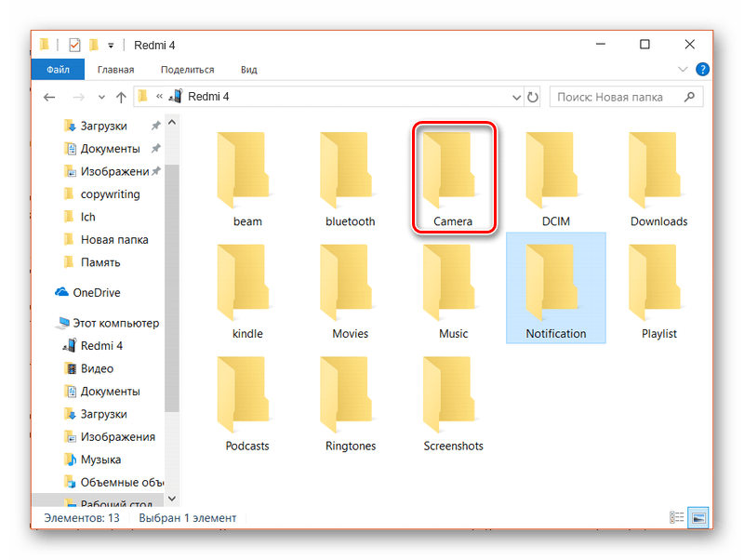This screenshot has width=744, height=560.
Task: Click sidebar scrollbar down arrow
Action: pyautogui.click(x=172, y=499)
